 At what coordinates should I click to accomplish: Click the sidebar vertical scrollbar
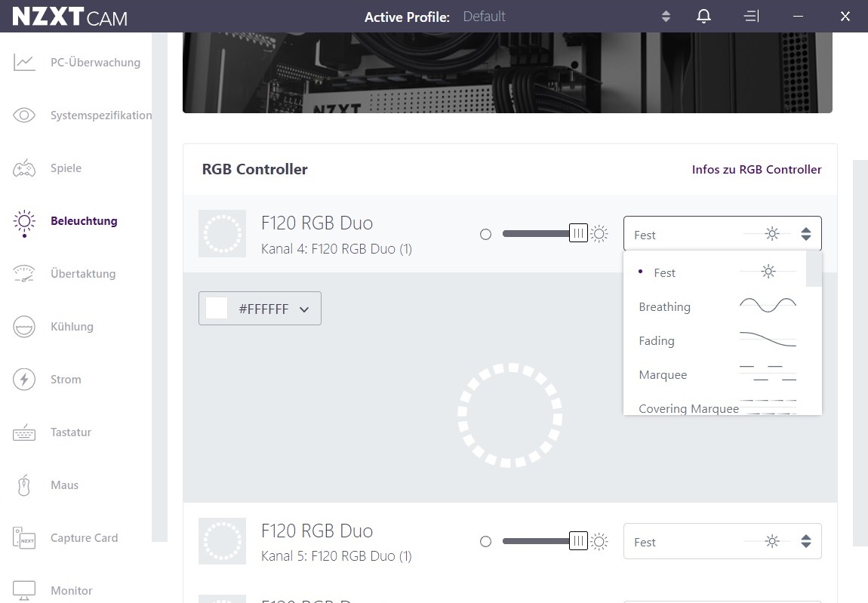159,287
